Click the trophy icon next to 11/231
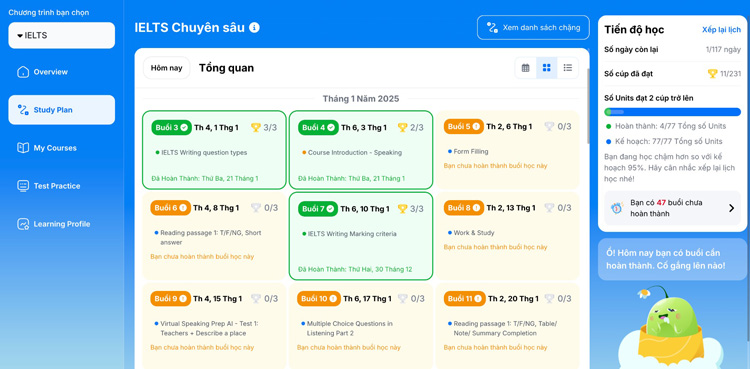The image size is (750, 369). [x=712, y=74]
